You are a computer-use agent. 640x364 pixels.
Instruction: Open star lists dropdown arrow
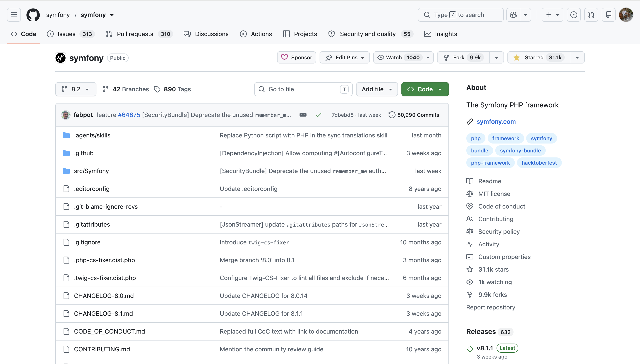tap(577, 57)
